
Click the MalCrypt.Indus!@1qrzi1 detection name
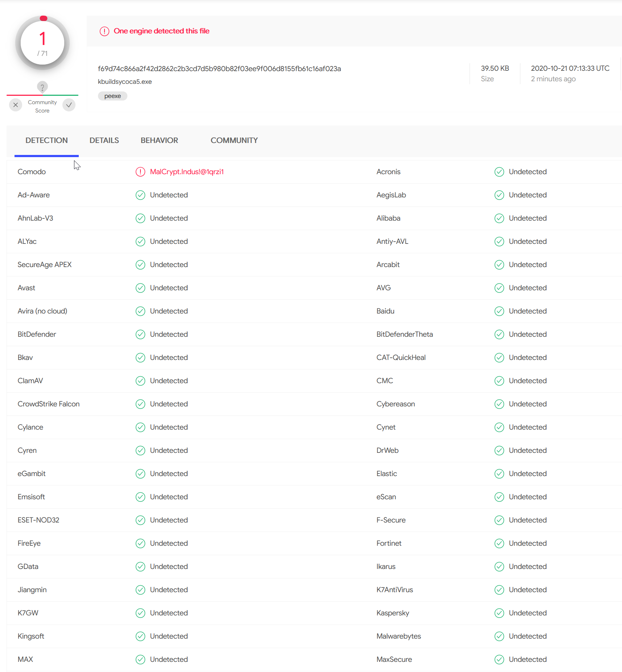tap(187, 172)
